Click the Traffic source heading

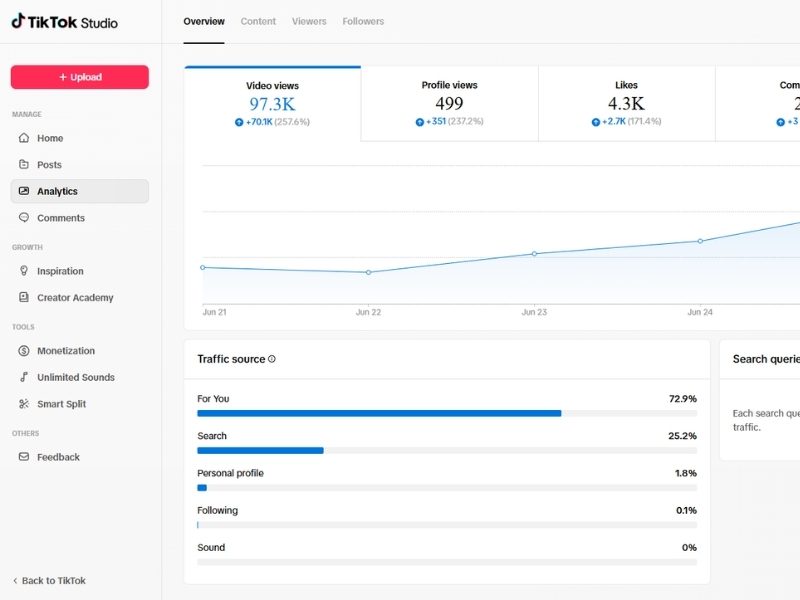click(x=231, y=359)
